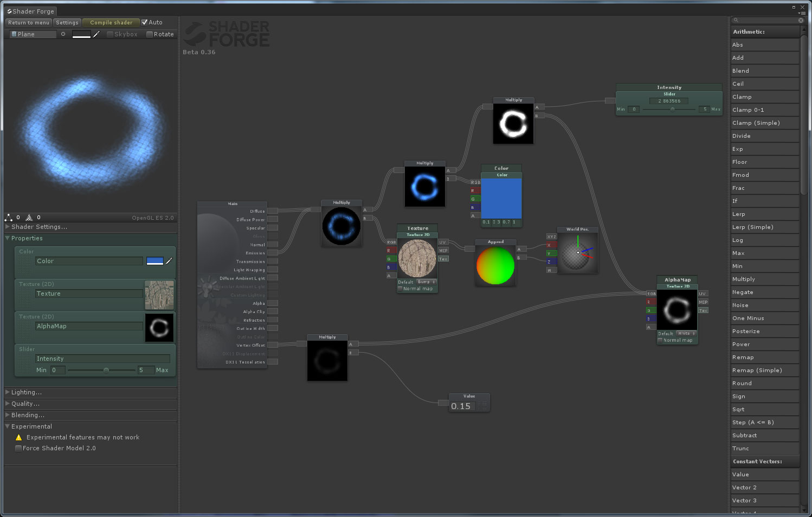
Task: Choose the Value constant button
Action: click(x=765, y=474)
